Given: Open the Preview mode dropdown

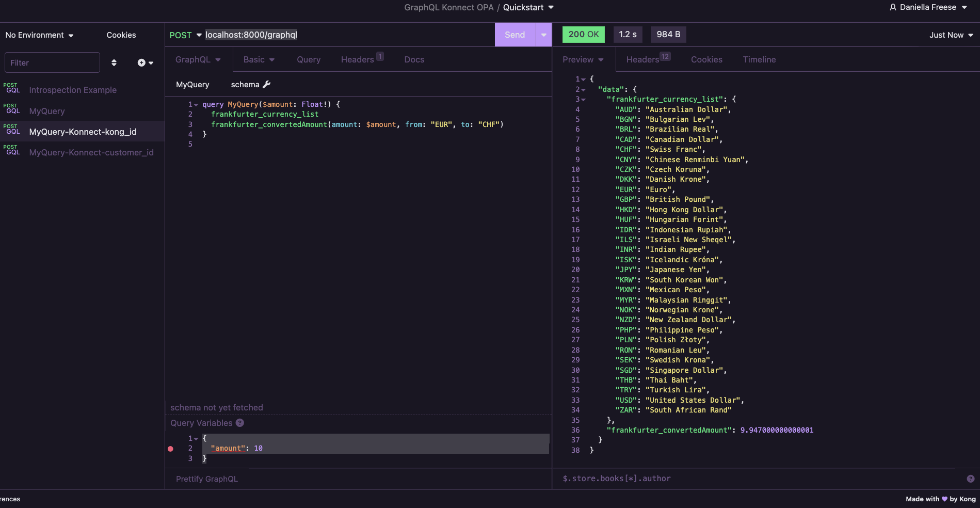Looking at the screenshot, I should [583, 59].
